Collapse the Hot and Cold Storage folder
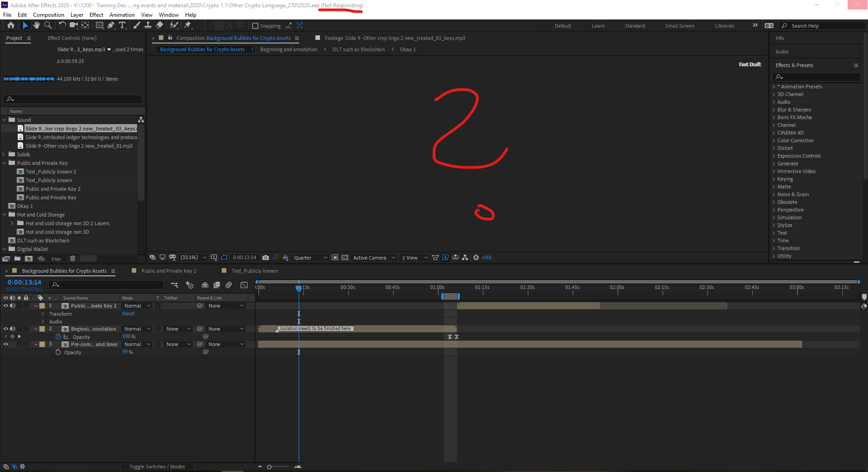Screen dimensions: 868x472 click(5, 214)
